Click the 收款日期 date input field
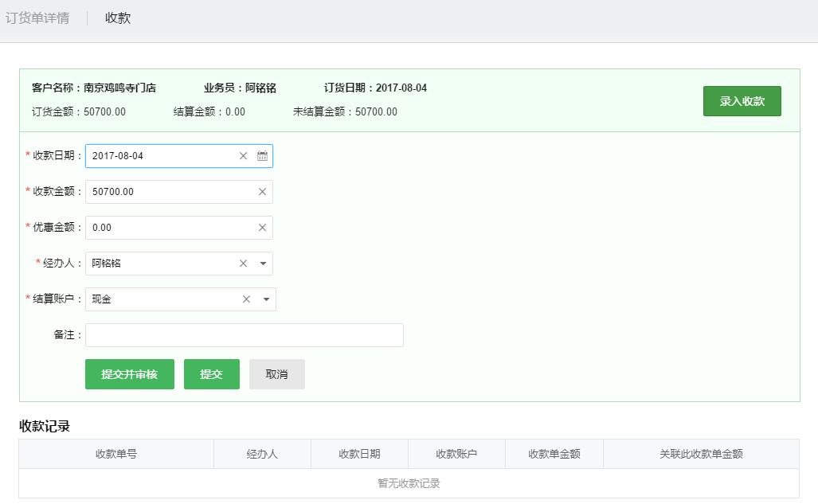The image size is (818, 504). (159, 156)
